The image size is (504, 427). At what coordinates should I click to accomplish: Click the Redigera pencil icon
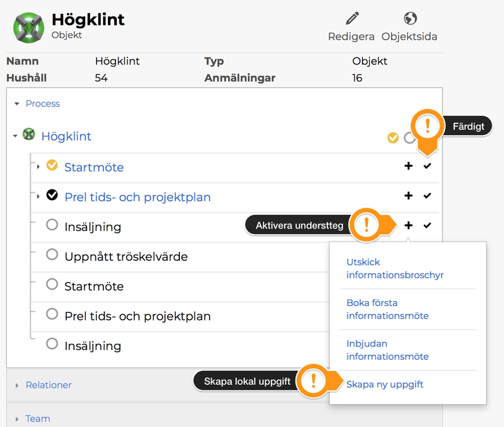352,19
